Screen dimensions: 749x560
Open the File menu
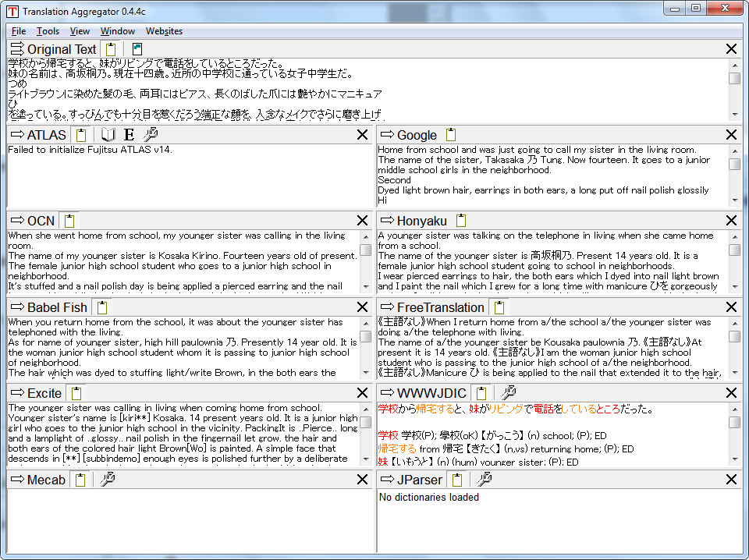(x=19, y=31)
